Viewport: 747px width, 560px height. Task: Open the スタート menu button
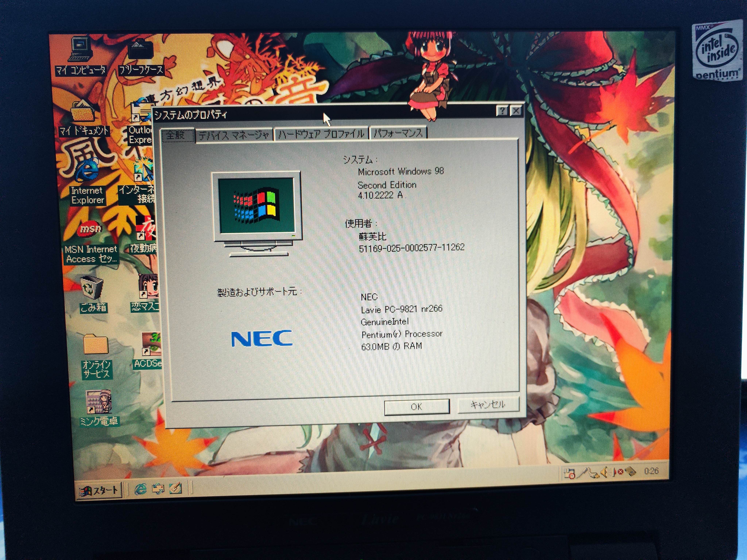(x=99, y=491)
